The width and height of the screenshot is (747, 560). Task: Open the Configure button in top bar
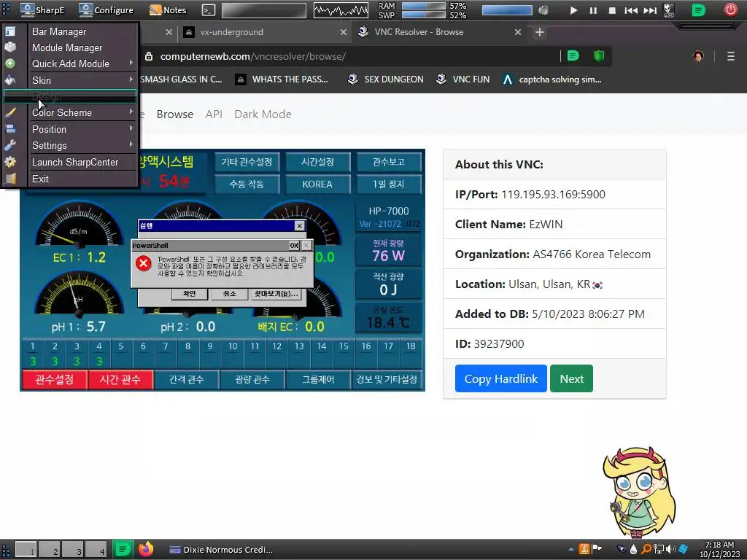[107, 9]
